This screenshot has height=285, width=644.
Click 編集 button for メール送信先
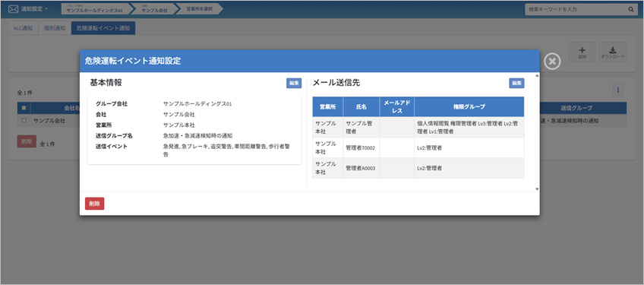tap(516, 83)
